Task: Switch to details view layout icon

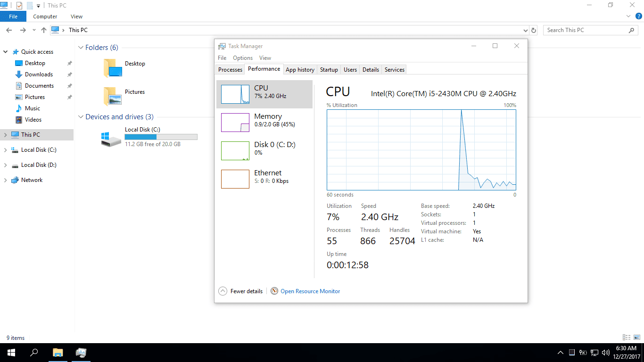Action: pyautogui.click(x=627, y=337)
